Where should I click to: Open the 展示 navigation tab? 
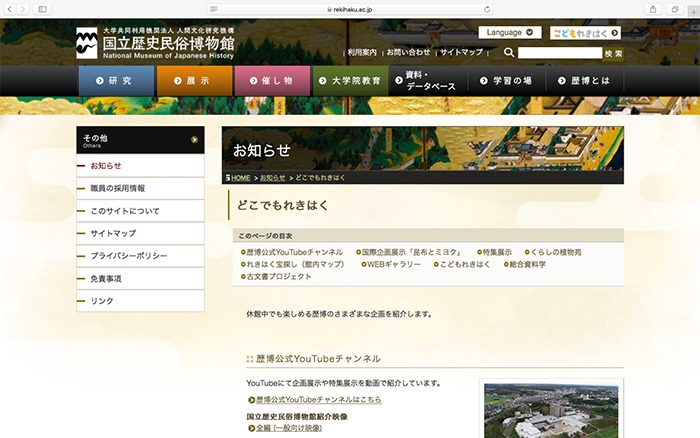195,81
